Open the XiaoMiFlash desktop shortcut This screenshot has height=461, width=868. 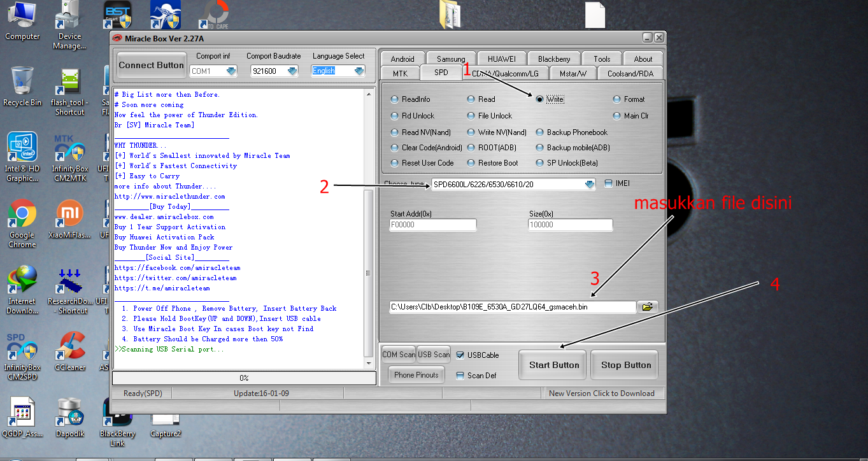pos(69,219)
